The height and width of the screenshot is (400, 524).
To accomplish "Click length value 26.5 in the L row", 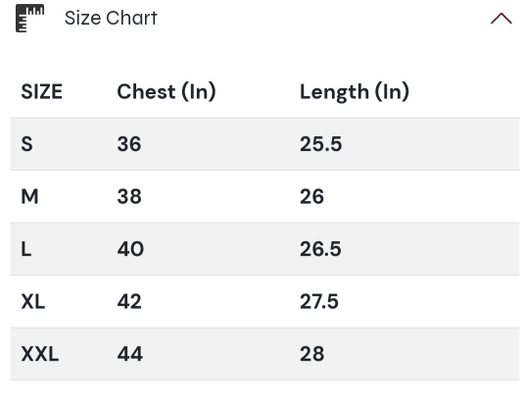I will coord(320,249).
